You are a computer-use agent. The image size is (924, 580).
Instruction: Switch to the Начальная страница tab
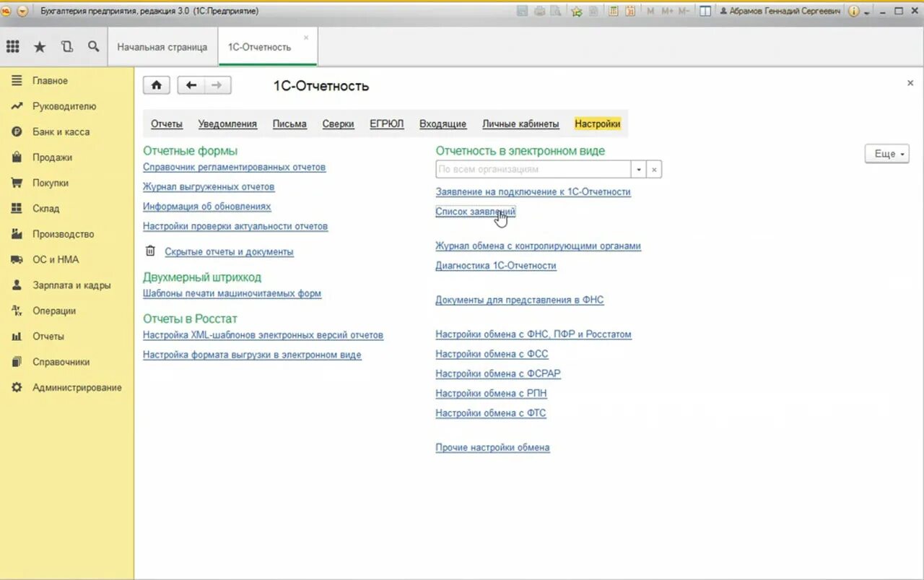click(x=162, y=47)
